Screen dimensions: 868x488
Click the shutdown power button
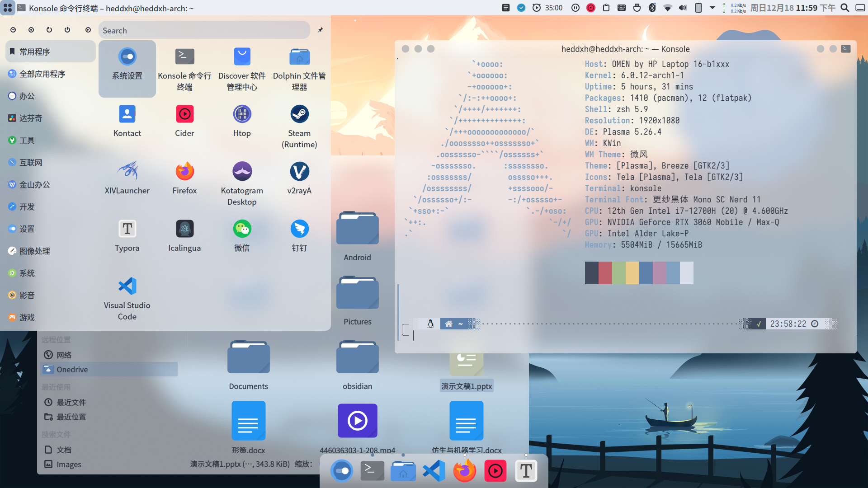click(67, 30)
